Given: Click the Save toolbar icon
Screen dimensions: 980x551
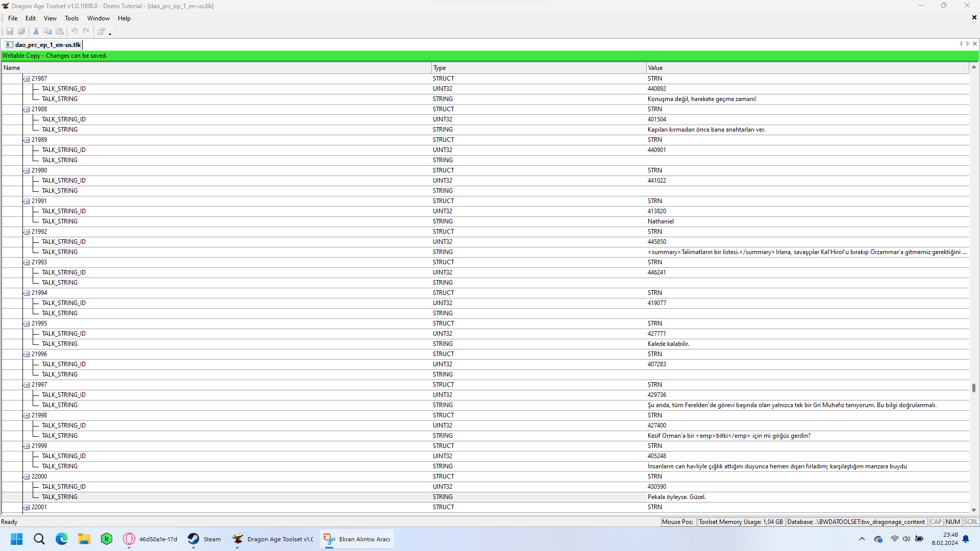Looking at the screenshot, I should coord(10,32).
